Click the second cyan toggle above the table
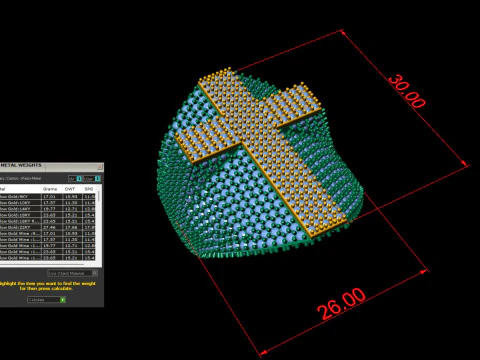The height and width of the screenshot is (360, 480). (x=97, y=179)
